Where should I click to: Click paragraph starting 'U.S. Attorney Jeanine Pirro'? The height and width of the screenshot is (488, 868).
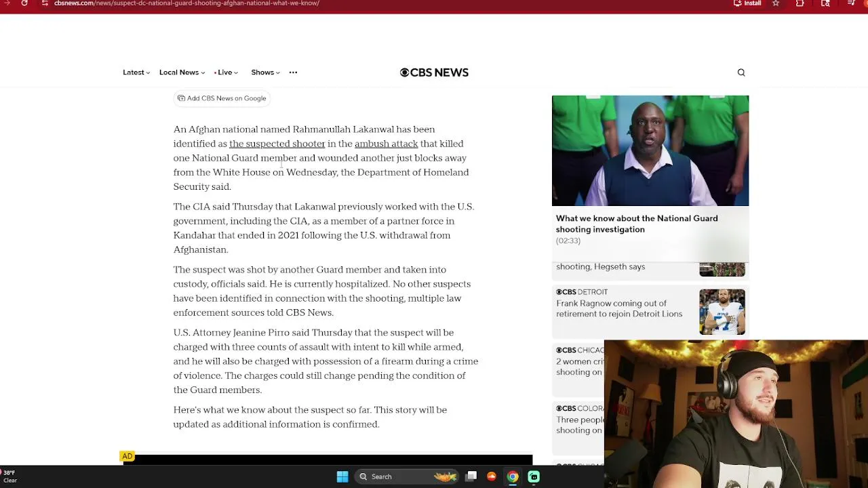coord(325,361)
